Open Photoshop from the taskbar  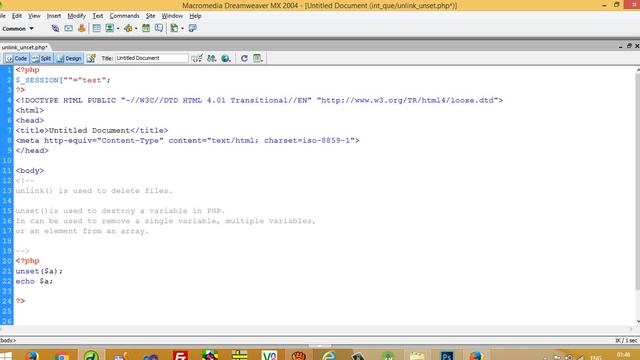click(x=447, y=356)
